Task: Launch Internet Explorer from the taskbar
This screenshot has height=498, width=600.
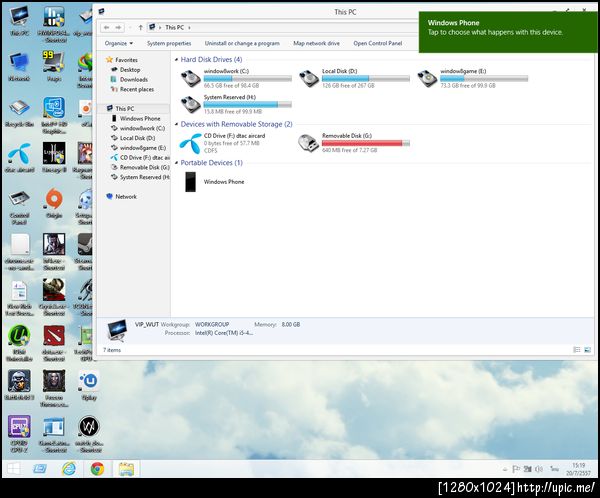Action: click(x=69, y=469)
